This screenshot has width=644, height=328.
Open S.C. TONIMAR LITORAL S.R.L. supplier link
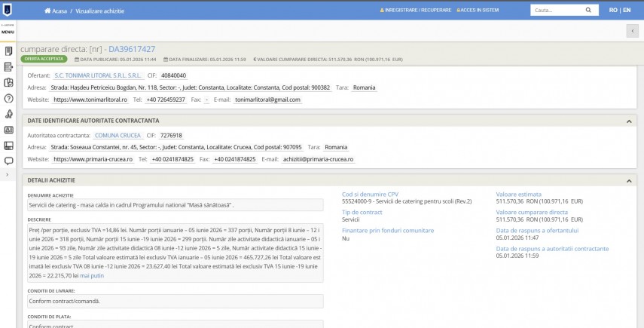97,75
